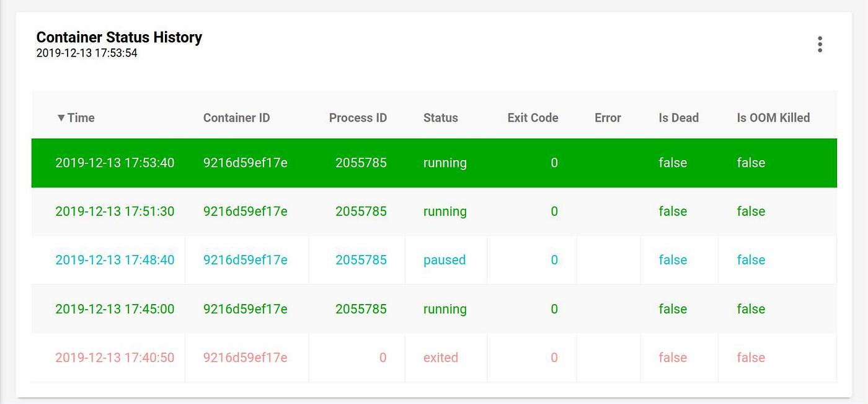Image resolution: width=868 pixels, height=404 pixels.
Task: Sort the table by Error column
Action: point(608,117)
